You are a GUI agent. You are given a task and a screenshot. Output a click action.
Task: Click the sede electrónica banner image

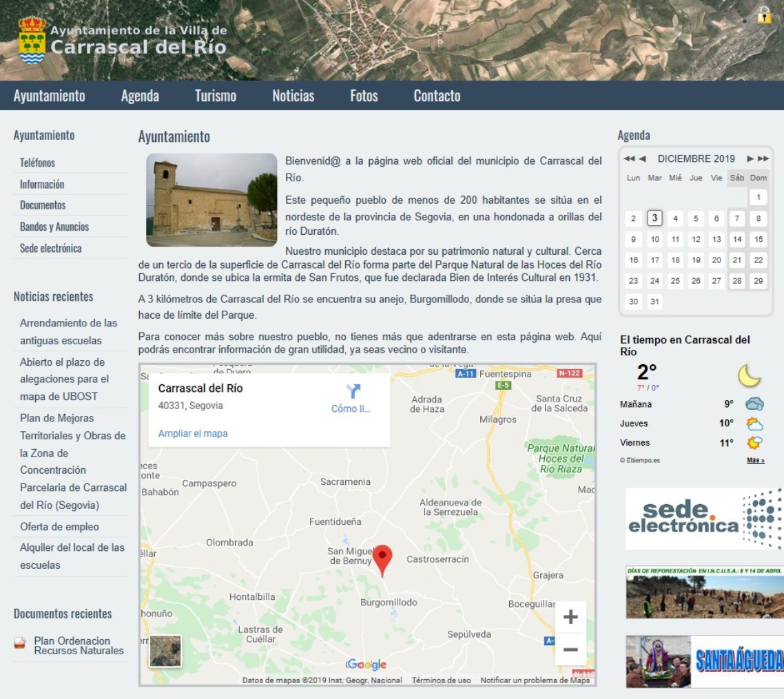pos(704,519)
